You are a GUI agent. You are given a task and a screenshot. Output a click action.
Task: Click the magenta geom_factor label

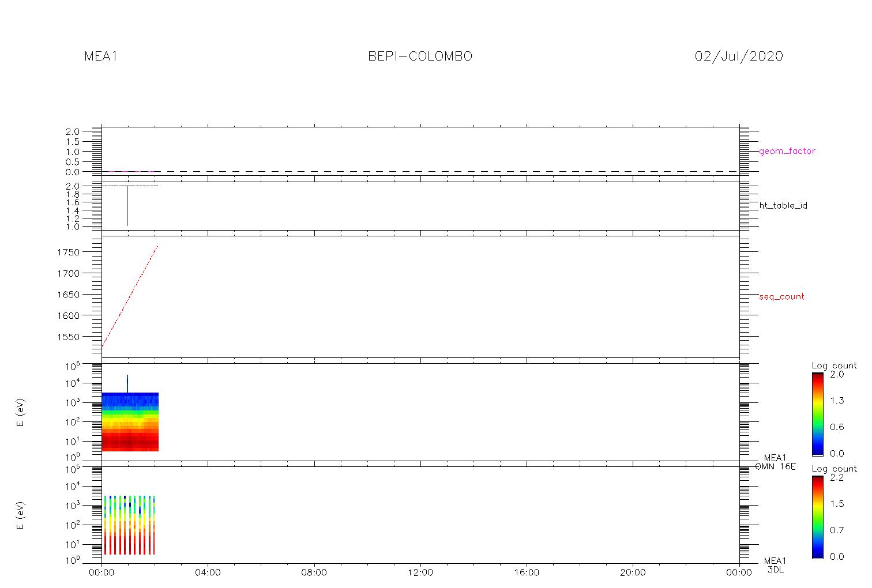coord(787,152)
